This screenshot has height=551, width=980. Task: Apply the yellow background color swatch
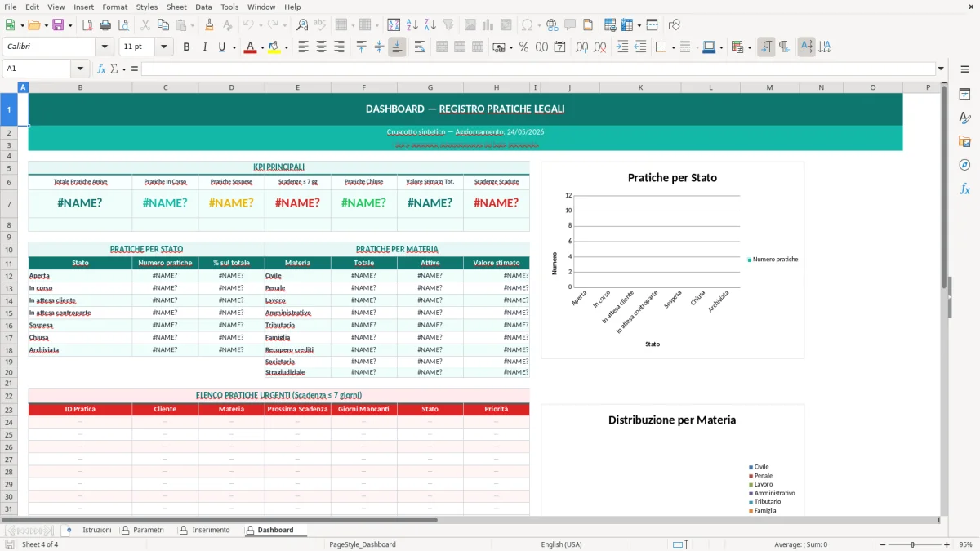click(274, 47)
